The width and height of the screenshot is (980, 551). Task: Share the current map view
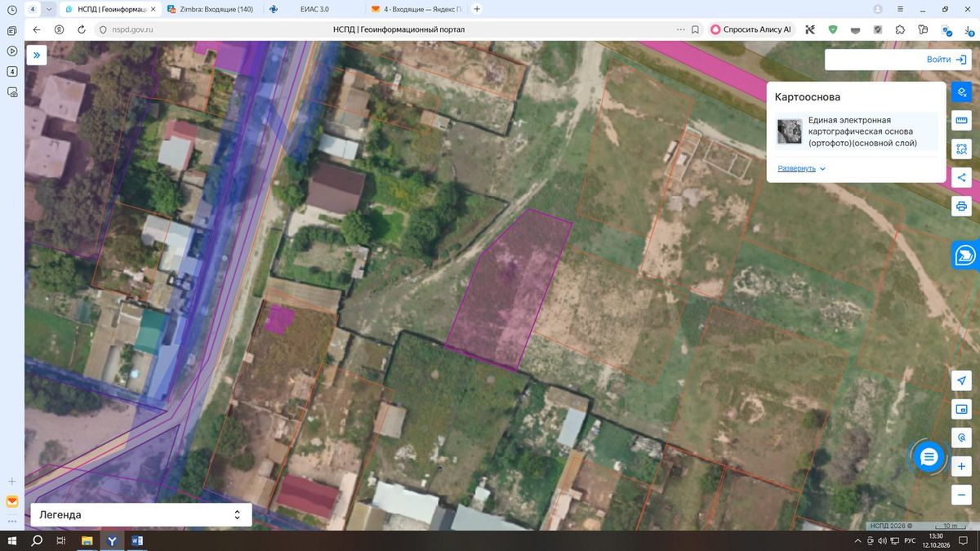[x=961, y=177]
